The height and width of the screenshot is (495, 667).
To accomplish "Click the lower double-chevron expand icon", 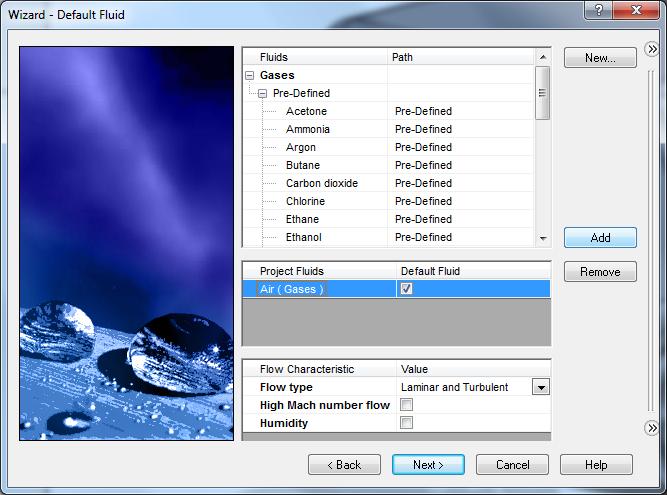I will coord(652,428).
